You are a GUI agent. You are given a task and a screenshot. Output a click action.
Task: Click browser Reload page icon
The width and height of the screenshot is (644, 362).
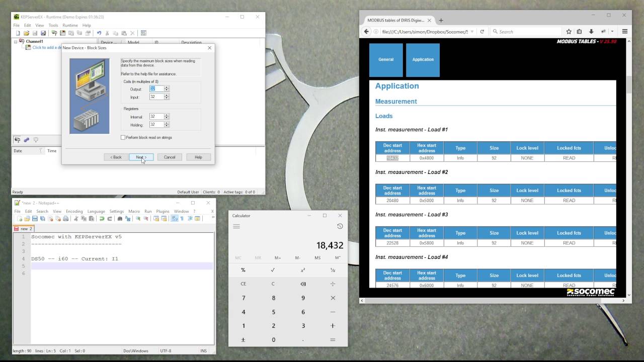(x=482, y=32)
